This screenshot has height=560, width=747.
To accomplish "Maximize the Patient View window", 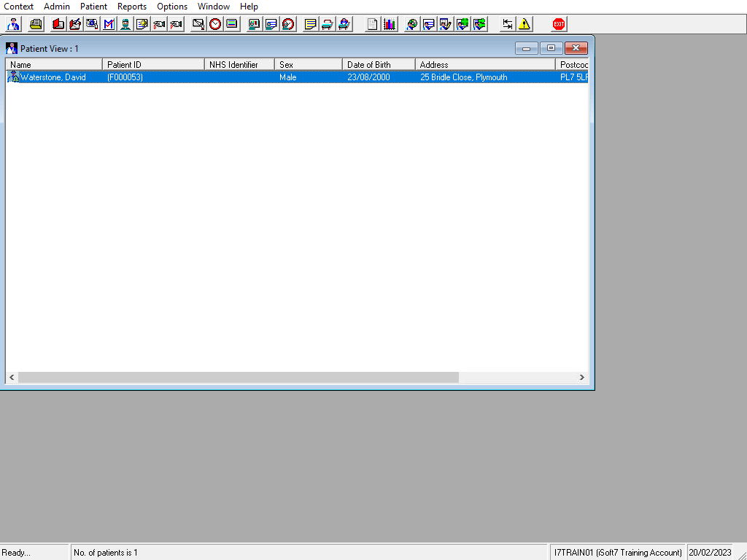I will tap(551, 48).
